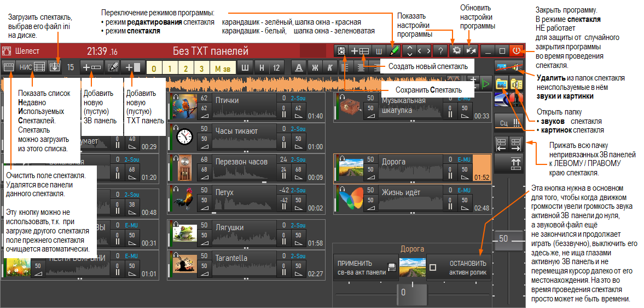Click the Птички bird thumbnail

coord(184,106)
